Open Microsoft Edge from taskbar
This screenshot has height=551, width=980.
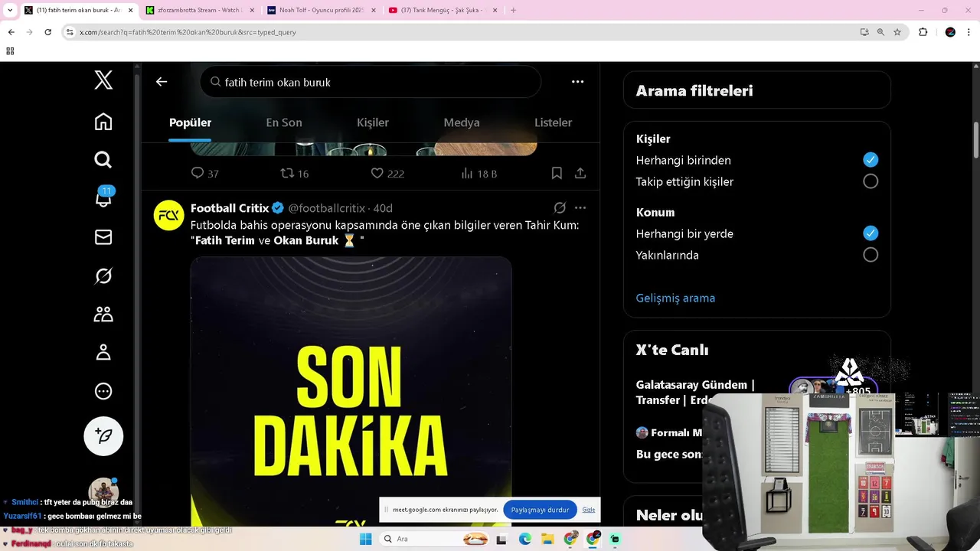(525, 539)
